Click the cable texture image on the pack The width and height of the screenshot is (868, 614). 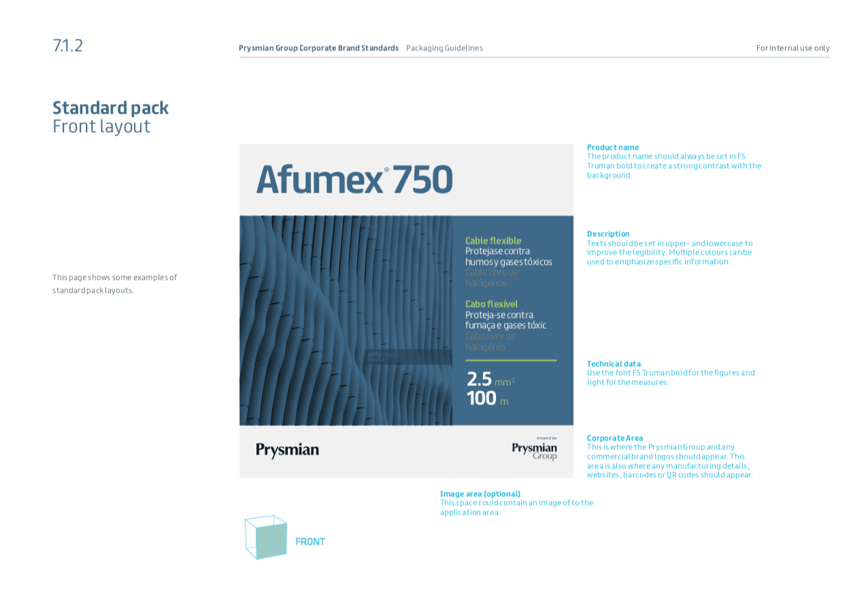(x=346, y=321)
